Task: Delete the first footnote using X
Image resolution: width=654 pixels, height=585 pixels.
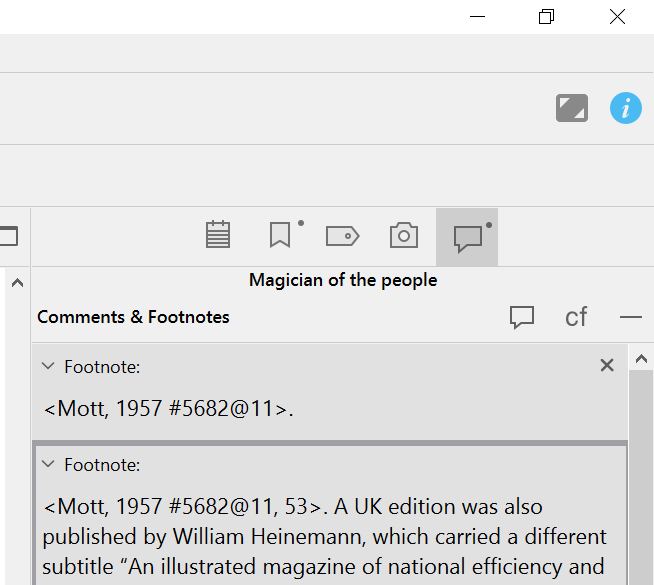Action: click(607, 366)
